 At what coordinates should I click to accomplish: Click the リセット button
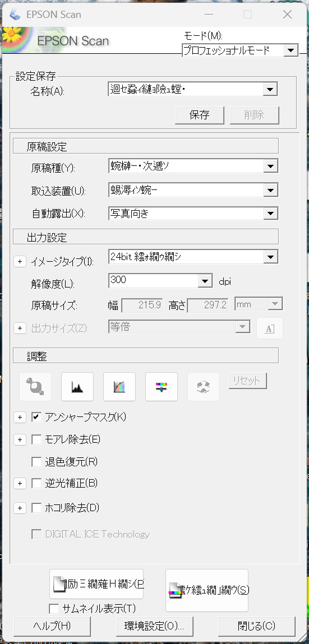coord(248,381)
